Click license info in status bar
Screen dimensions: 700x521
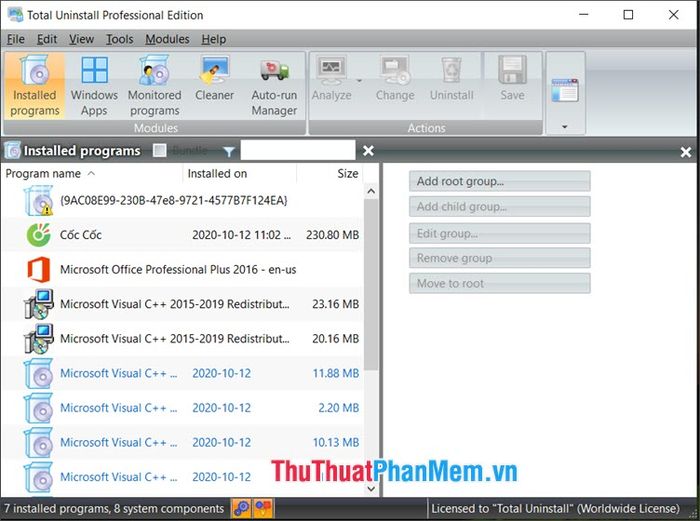555,508
